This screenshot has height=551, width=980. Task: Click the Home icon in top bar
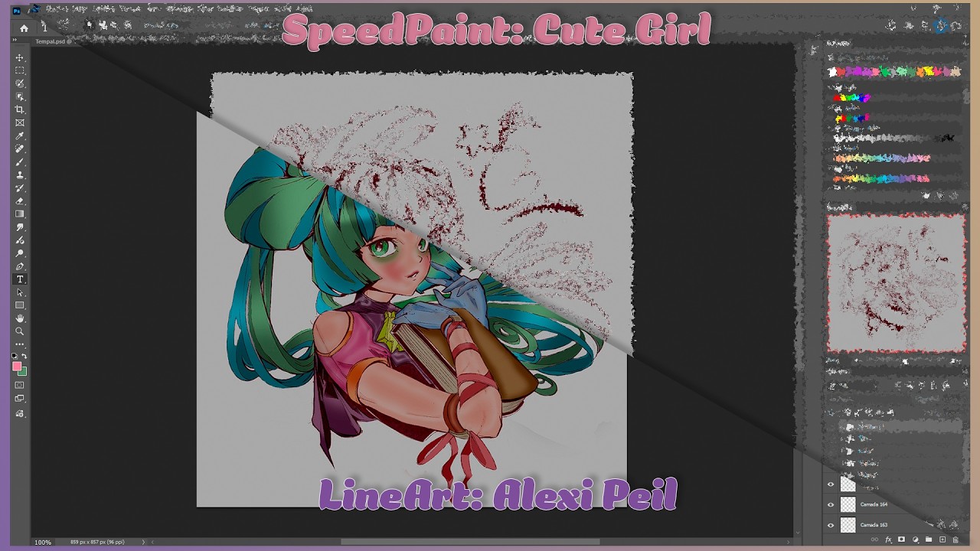pyautogui.click(x=24, y=28)
